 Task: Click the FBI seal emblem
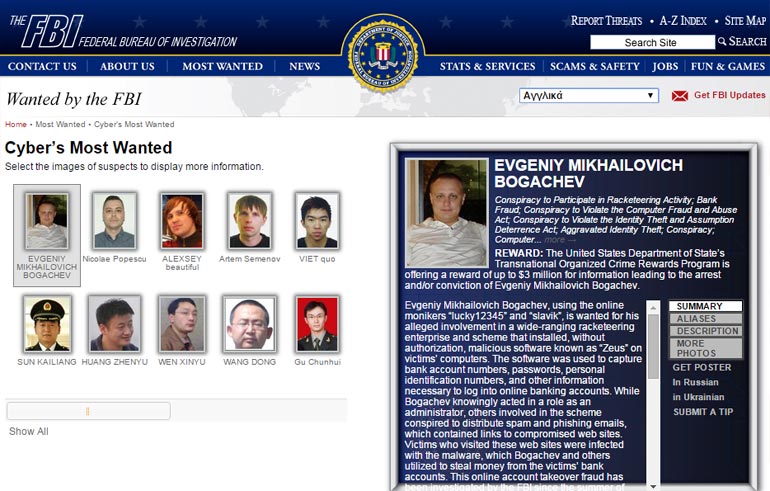click(x=383, y=54)
